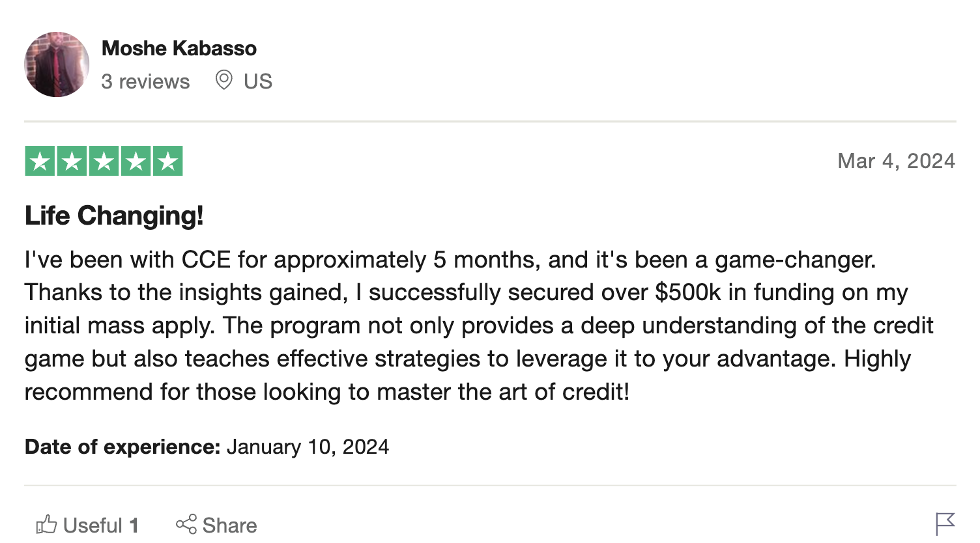This screenshot has height=543, width=980.
Task: Open the Moshe Kabasso reviewer name link
Action: pyautogui.click(x=179, y=48)
